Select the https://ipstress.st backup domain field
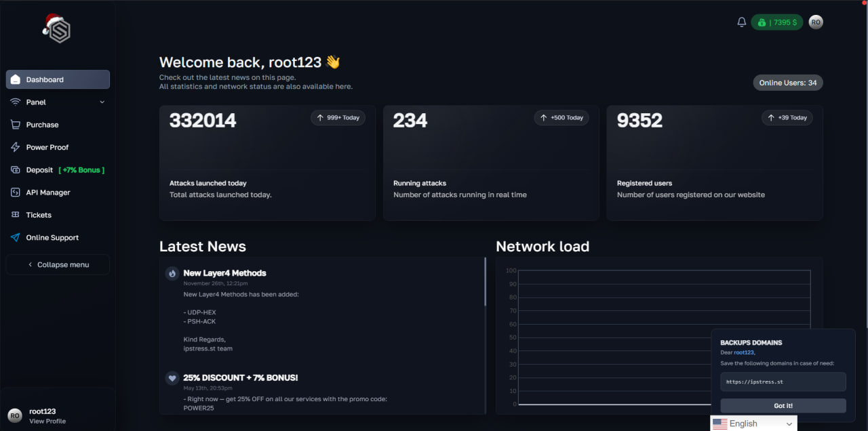The image size is (868, 431). click(783, 382)
